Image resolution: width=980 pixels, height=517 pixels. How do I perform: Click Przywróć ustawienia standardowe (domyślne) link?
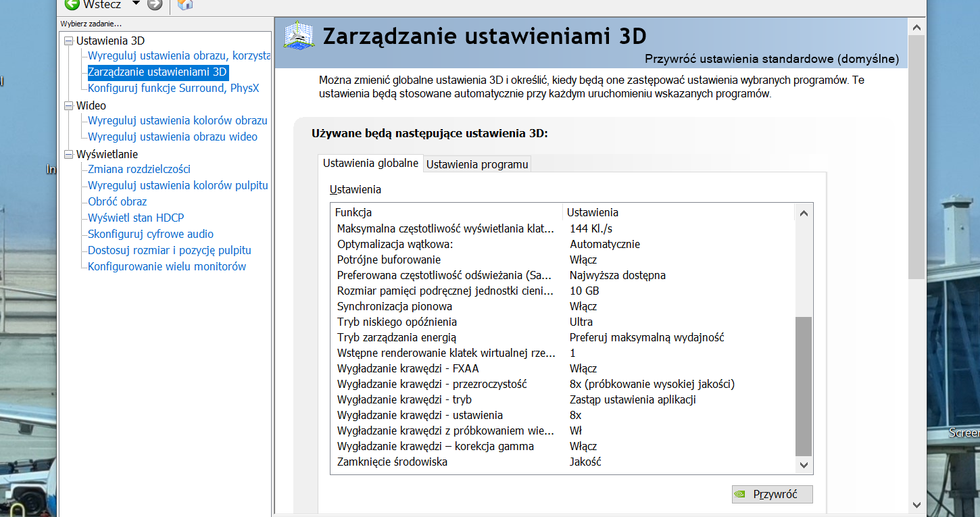tap(772, 59)
